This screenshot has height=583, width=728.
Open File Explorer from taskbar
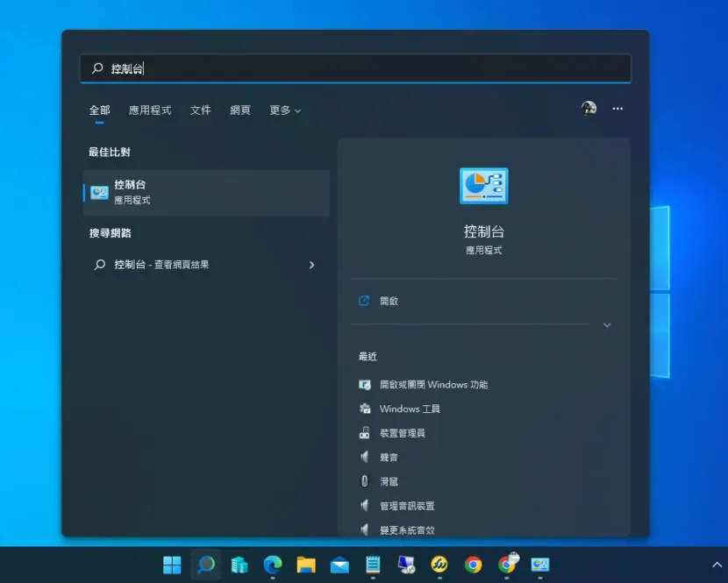306,565
